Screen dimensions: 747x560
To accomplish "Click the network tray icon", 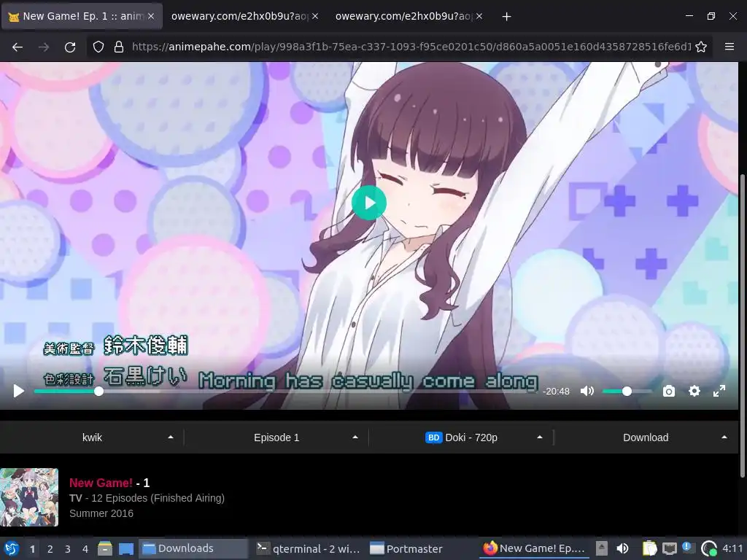I will point(670,548).
